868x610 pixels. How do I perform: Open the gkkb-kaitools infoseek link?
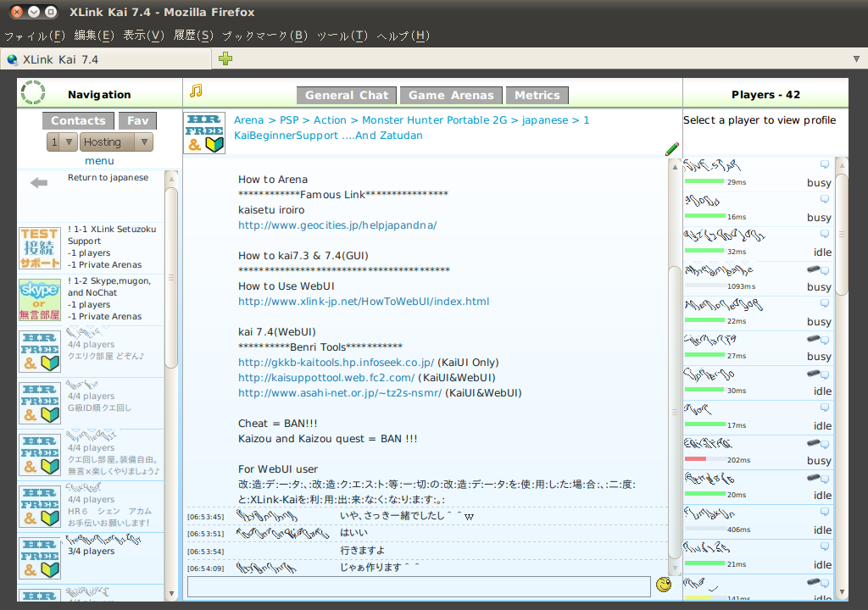(x=336, y=363)
